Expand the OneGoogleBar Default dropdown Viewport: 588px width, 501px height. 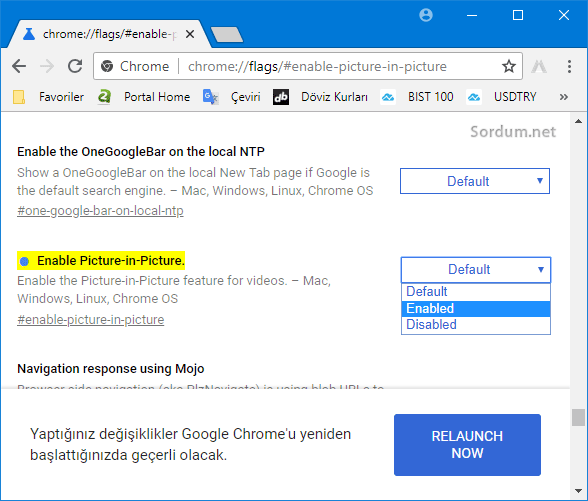click(475, 181)
